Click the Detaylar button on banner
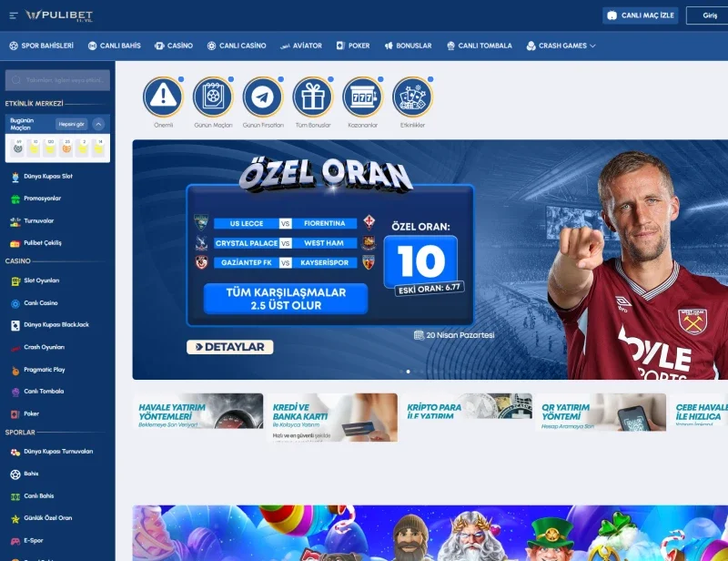Screen dimensions: 728x561 tap(230, 347)
